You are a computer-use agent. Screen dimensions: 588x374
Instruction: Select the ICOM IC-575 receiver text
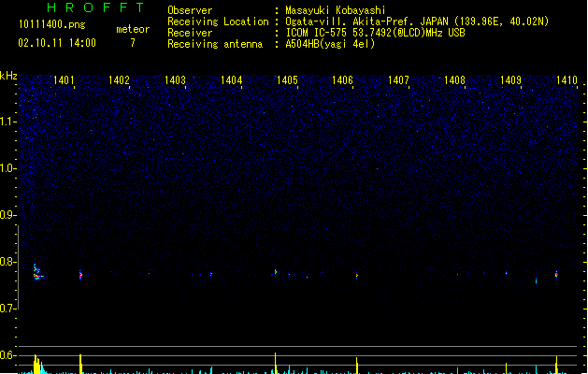pyautogui.click(x=376, y=33)
